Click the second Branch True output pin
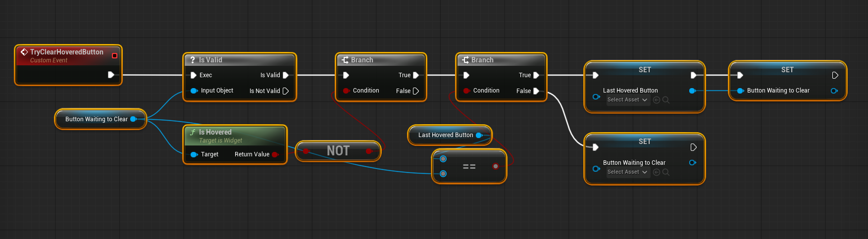 (536, 75)
